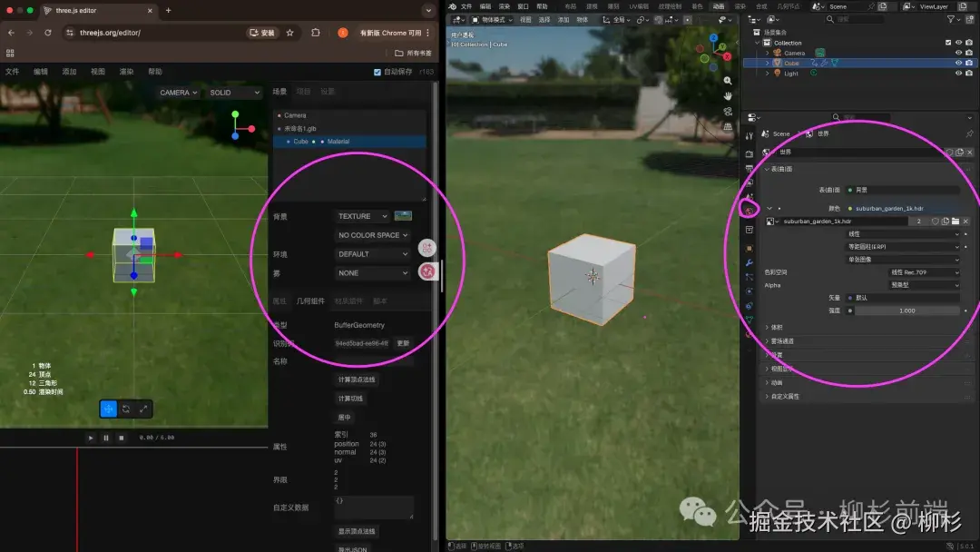Open the Render properties tab in Blender
Viewport: 980px width, 552px height.
[749, 153]
